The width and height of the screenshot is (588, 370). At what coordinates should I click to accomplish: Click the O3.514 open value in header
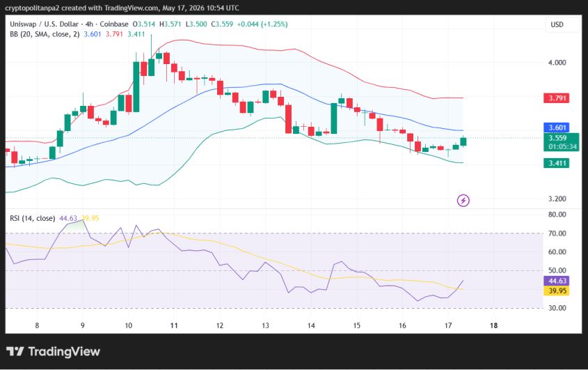point(144,24)
